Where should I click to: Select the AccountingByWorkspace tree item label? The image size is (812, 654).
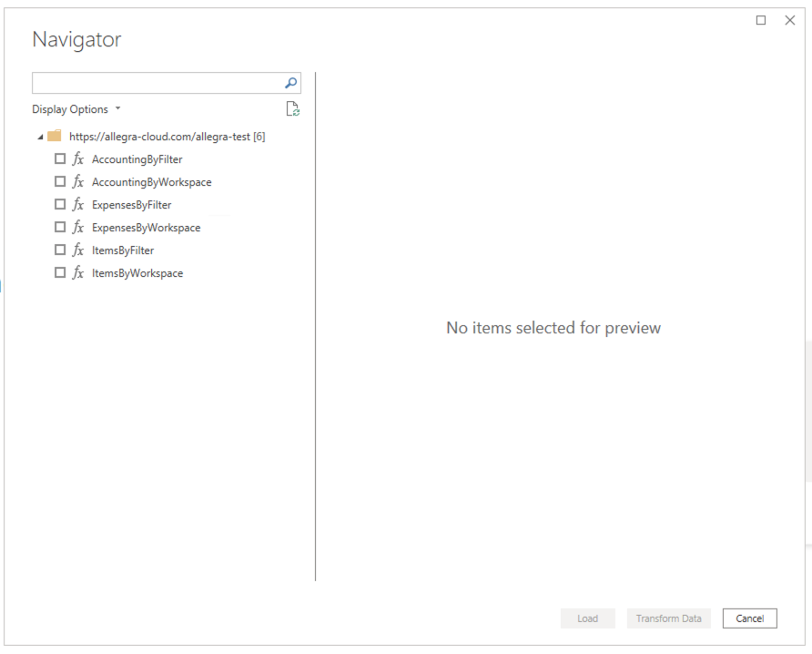151,181
